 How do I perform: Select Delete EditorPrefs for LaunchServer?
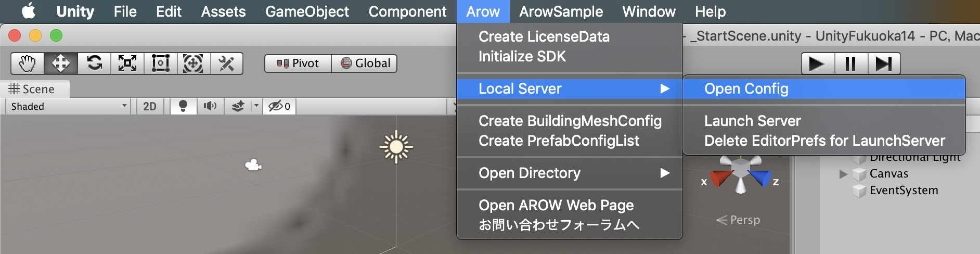824,141
